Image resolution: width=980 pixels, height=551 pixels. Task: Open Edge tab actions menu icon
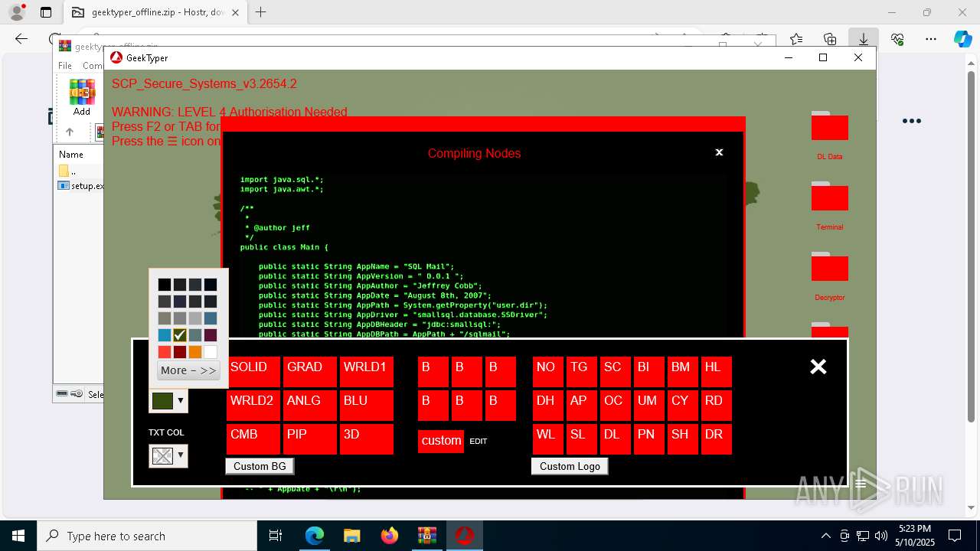46,12
